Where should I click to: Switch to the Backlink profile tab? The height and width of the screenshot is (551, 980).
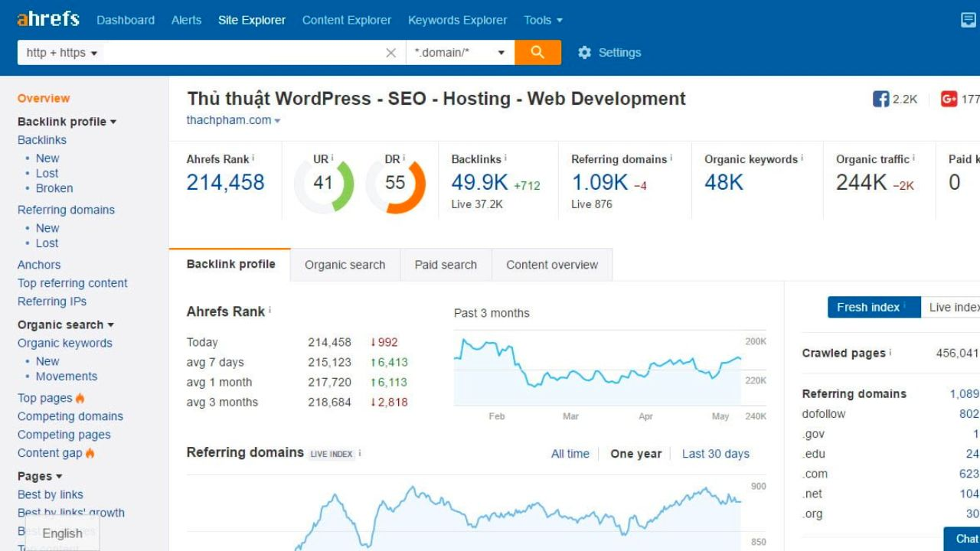click(230, 265)
